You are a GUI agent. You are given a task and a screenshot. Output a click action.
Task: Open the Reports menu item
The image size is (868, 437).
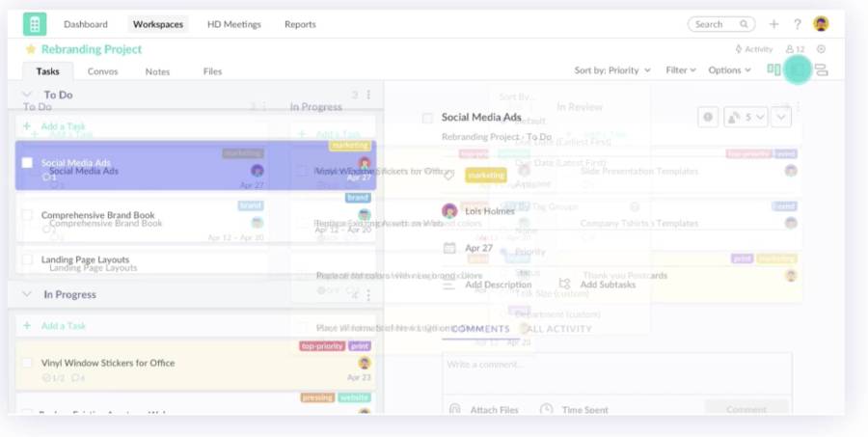[x=300, y=24]
